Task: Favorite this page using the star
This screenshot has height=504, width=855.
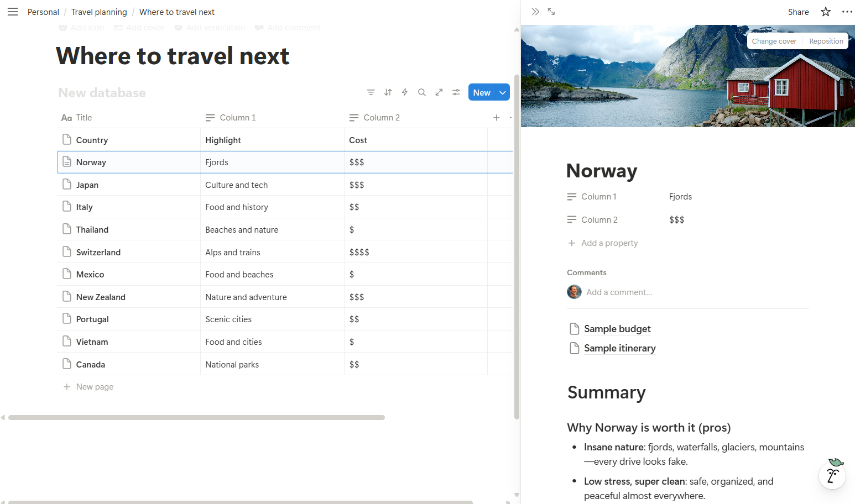Action: tap(825, 12)
